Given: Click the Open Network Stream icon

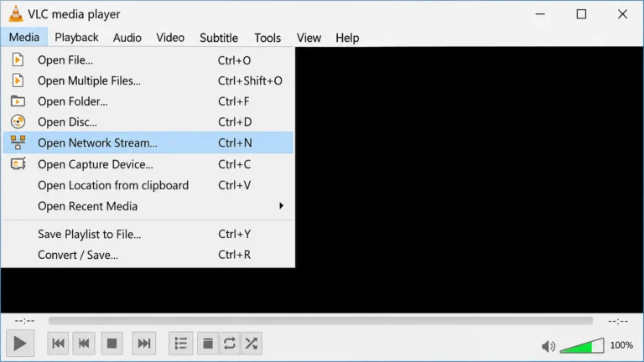Looking at the screenshot, I should pyautogui.click(x=18, y=142).
